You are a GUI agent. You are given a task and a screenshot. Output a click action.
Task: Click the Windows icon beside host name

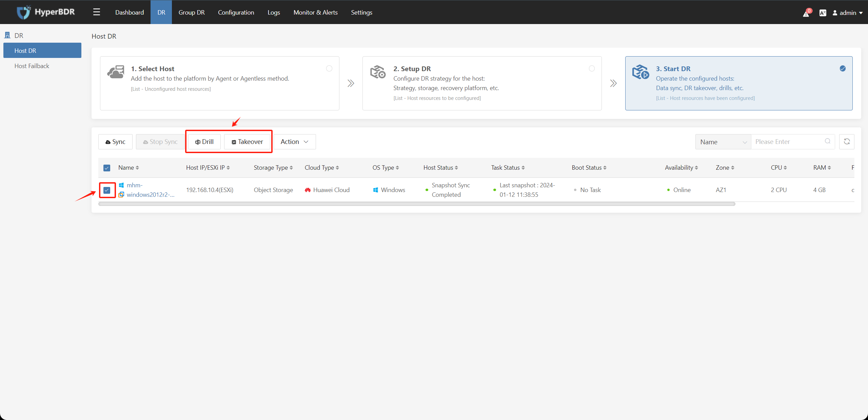tap(121, 185)
